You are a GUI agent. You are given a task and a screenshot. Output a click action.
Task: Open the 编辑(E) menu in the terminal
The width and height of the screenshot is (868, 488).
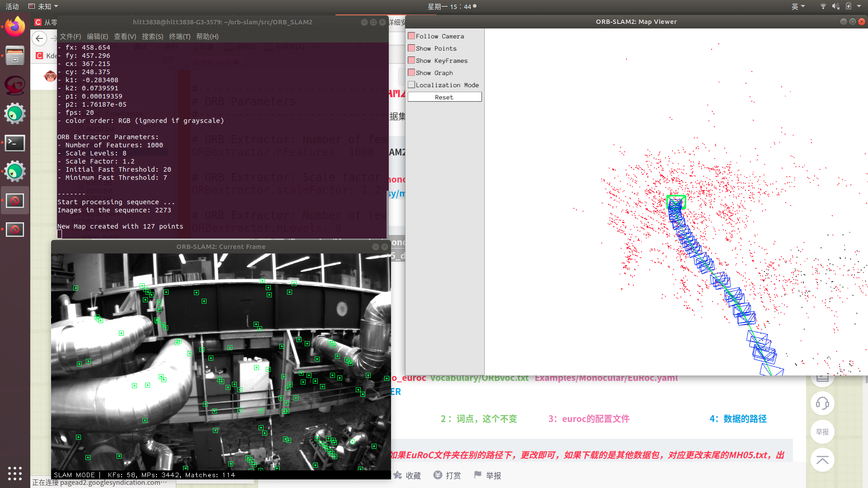pos(97,37)
